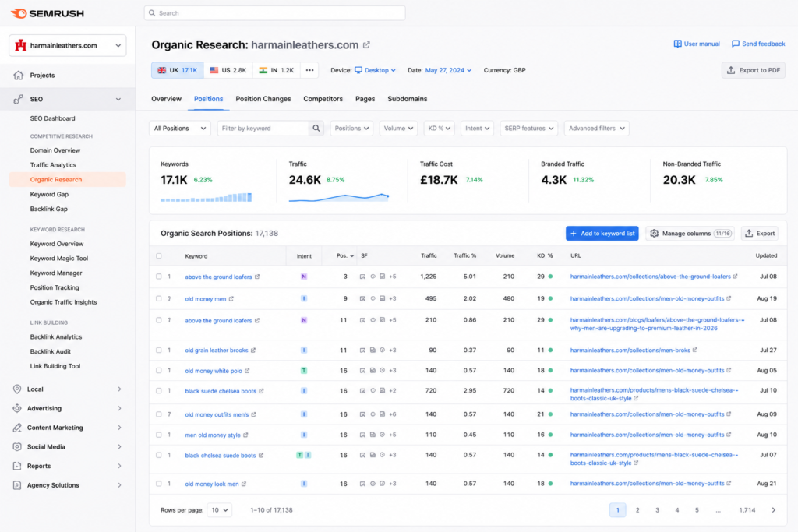Open Projects home icon in sidebar

[19, 76]
